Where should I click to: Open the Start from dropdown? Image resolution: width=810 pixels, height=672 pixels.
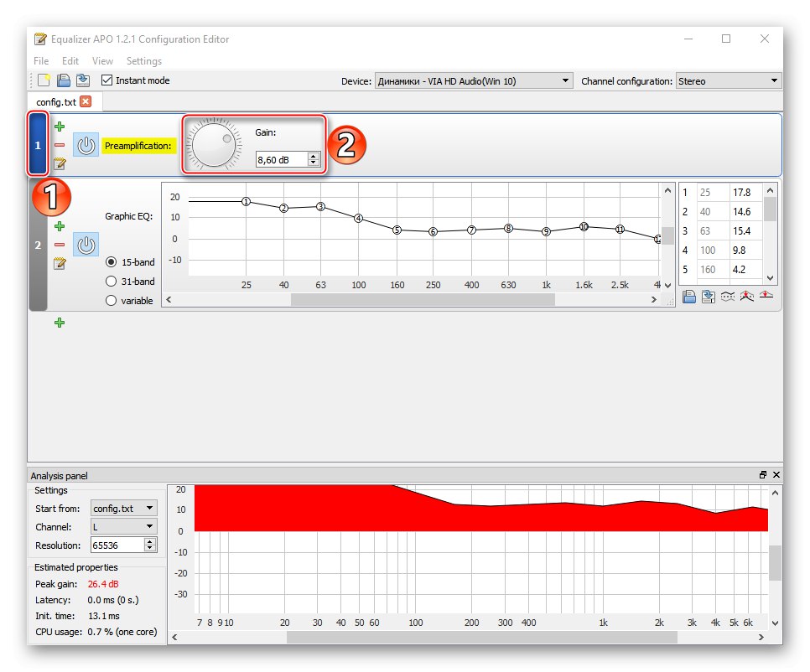pyautogui.click(x=123, y=509)
